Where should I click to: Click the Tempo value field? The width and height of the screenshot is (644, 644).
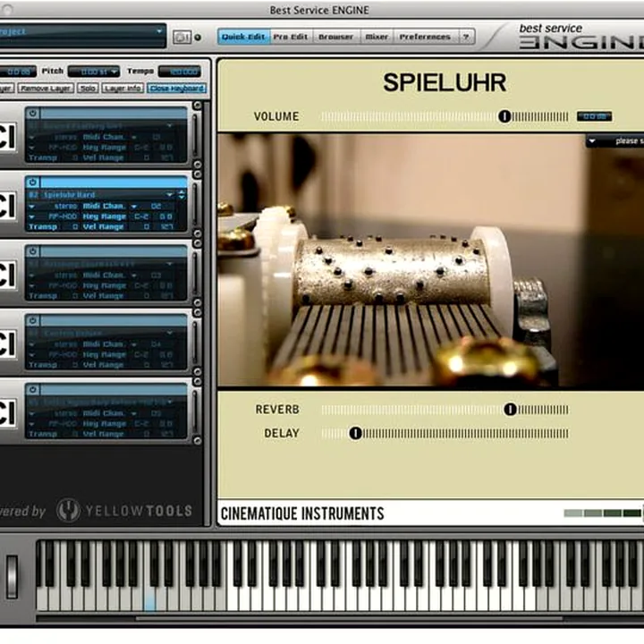tap(180, 72)
